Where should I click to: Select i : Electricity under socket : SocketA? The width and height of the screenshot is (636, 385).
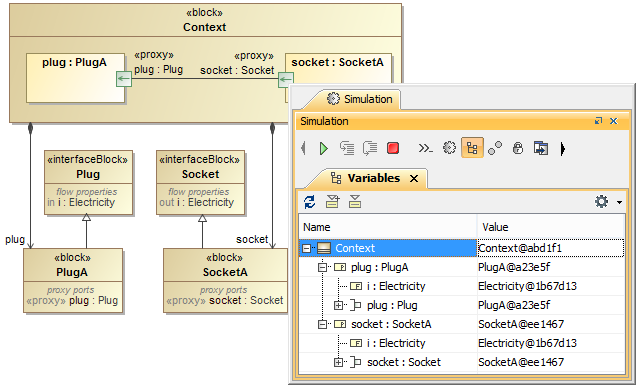(x=462, y=343)
